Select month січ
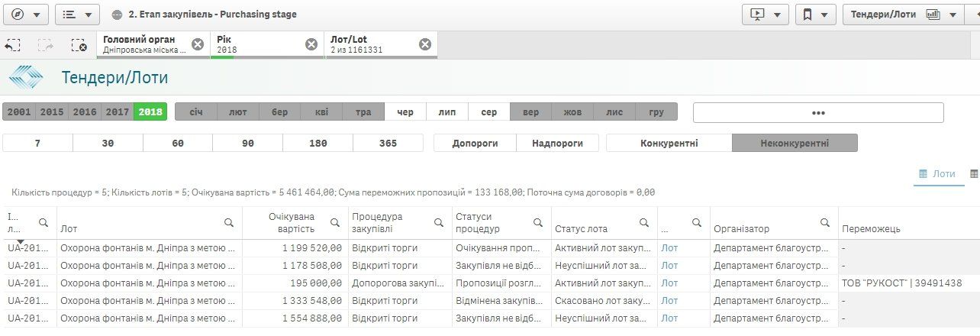 tap(196, 111)
